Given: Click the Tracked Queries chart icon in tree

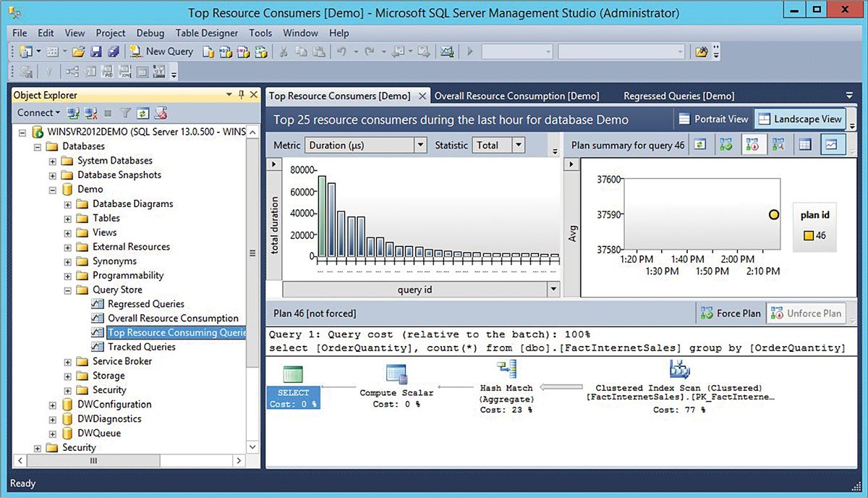Looking at the screenshot, I should tap(98, 347).
